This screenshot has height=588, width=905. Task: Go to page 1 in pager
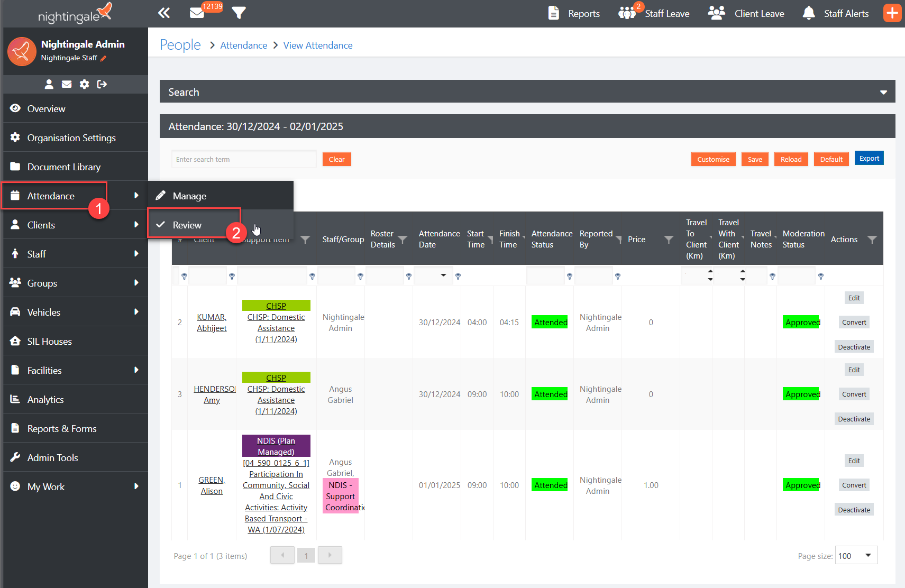tap(306, 556)
